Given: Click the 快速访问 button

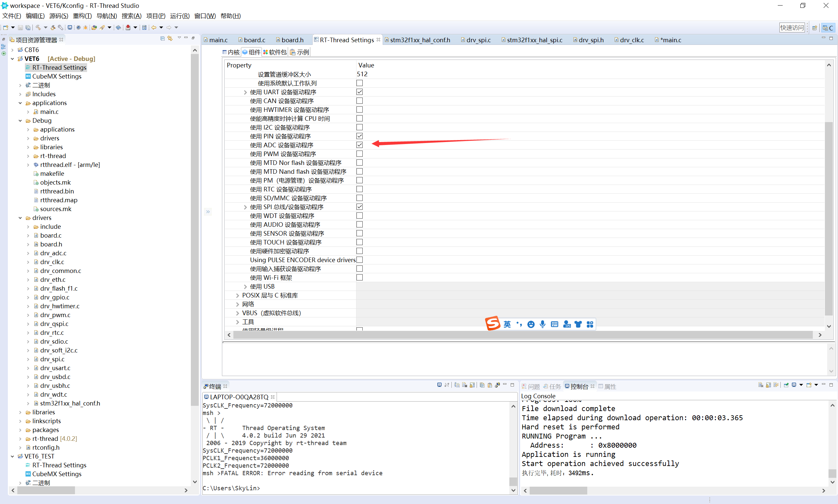Looking at the screenshot, I should (792, 27).
